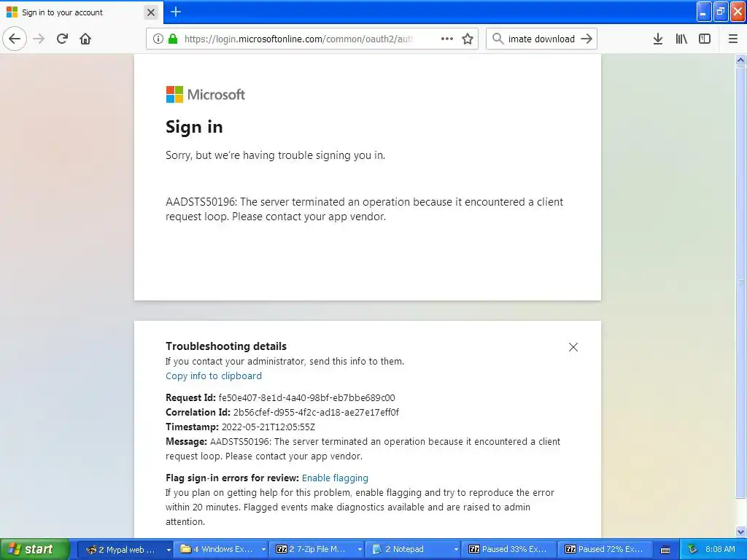
Task: Click the green secure connection padlock
Action: click(x=173, y=39)
